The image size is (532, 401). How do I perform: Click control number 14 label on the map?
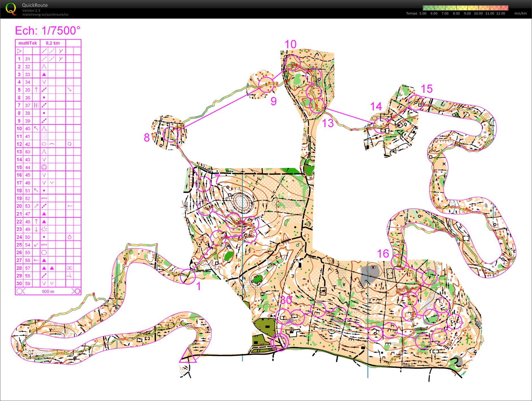pos(376,106)
